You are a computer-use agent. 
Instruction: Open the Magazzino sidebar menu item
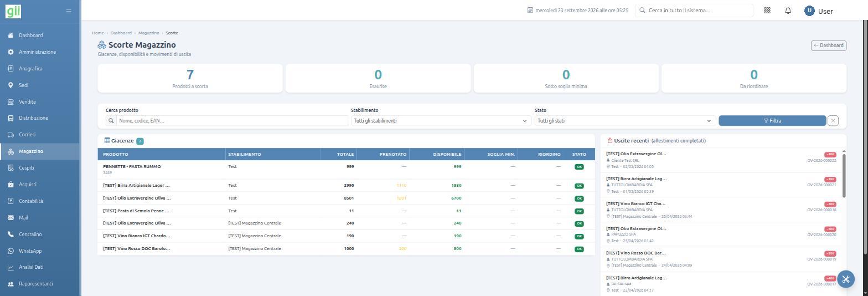point(40,151)
